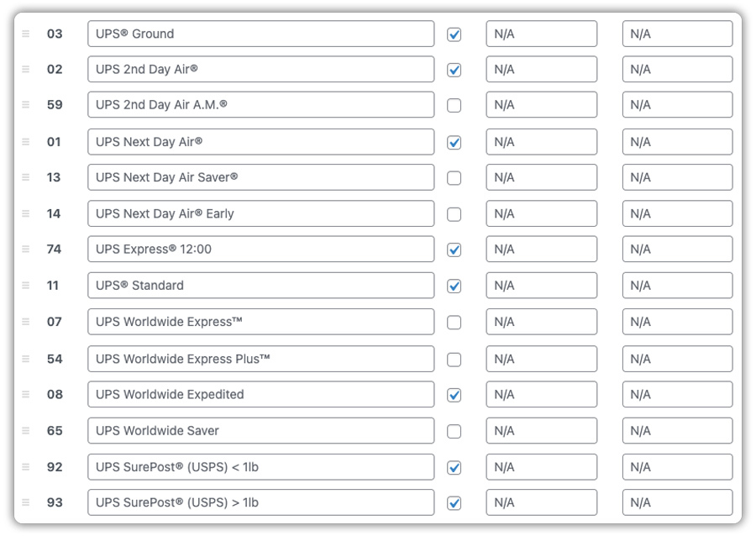The image size is (756, 536).
Task: Turn off UPS Express 12:00 checkbox
Action: pos(454,250)
